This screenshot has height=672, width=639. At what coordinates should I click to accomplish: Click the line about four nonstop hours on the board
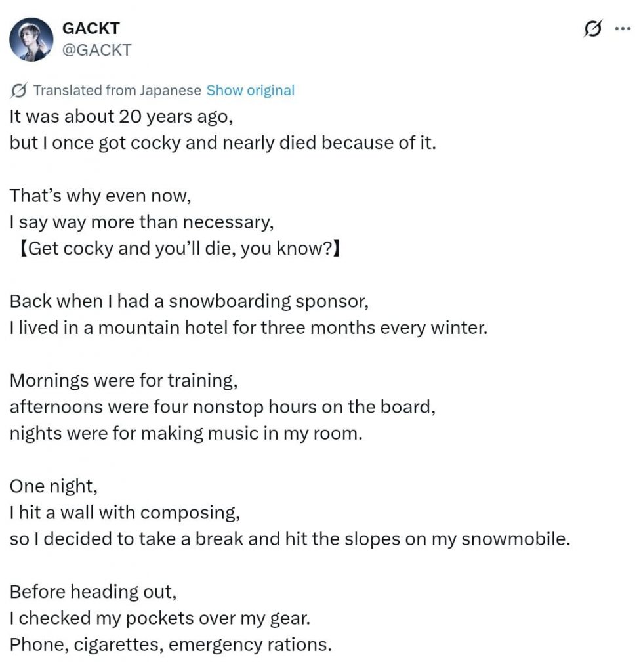(x=222, y=407)
